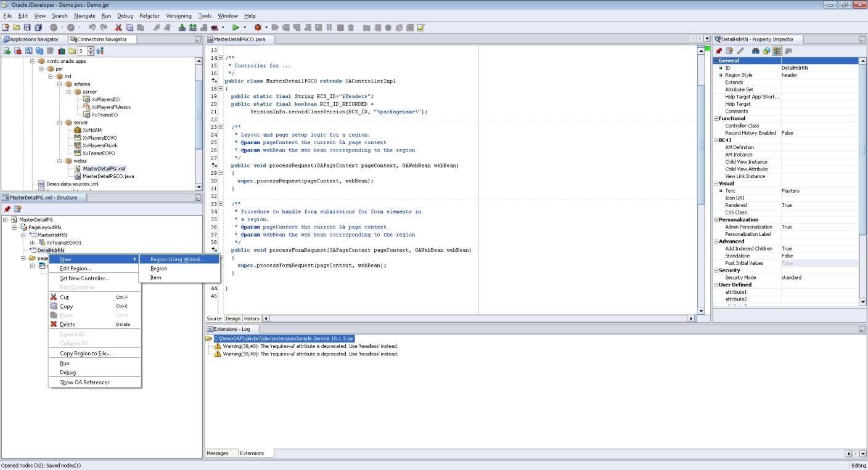Click the red Debug bug icon
Viewport: 868px width, 470px height.
[257, 28]
